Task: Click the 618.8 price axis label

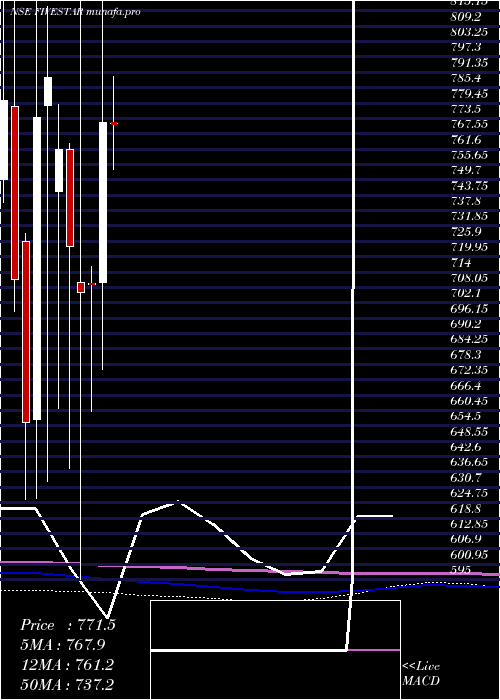Action: [x=466, y=508]
